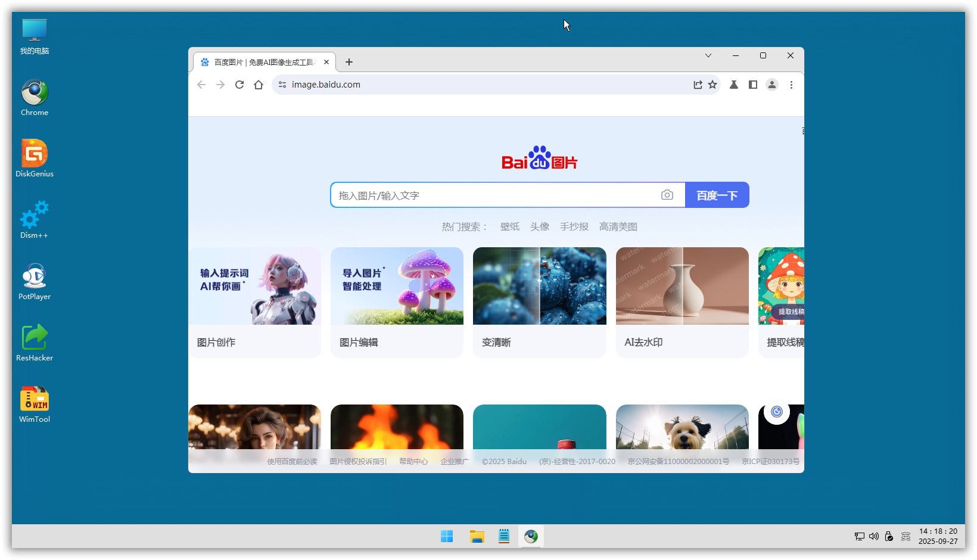Share this page via address bar icon
977x560 pixels.
coord(698,85)
